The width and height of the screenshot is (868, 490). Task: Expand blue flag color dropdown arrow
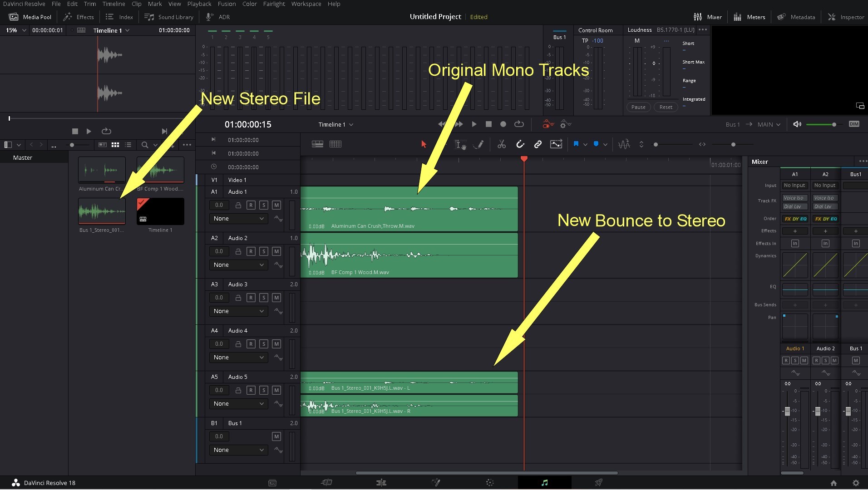pos(585,144)
